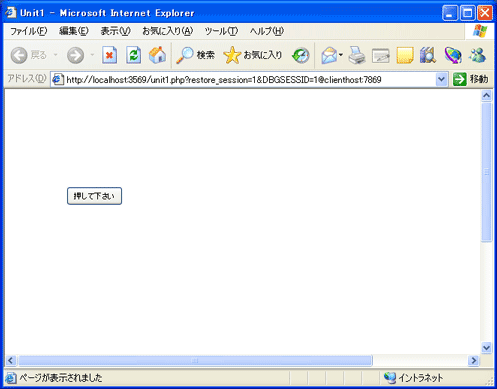Click the Stop loading icon in toolbar
Viewport: 497px width, 389px height.
click(x=109, y=55)
